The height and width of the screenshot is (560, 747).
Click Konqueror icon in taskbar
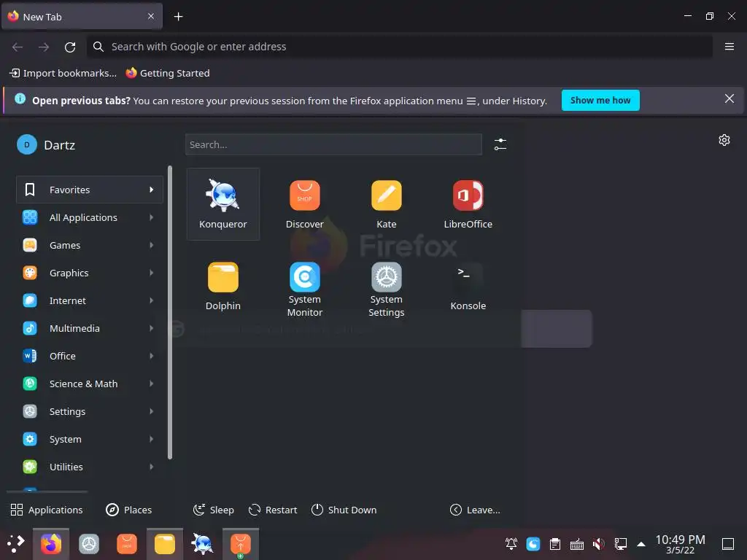[203, 544]
